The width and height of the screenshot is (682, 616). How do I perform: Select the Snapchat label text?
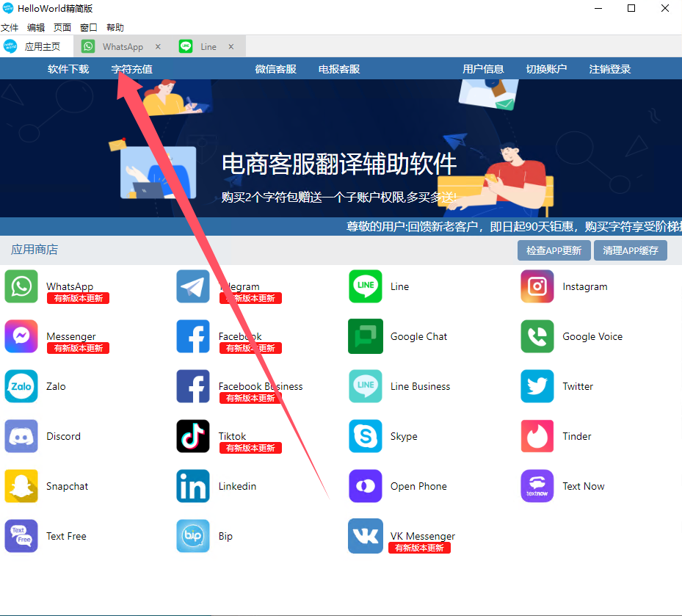coord(67,486)
